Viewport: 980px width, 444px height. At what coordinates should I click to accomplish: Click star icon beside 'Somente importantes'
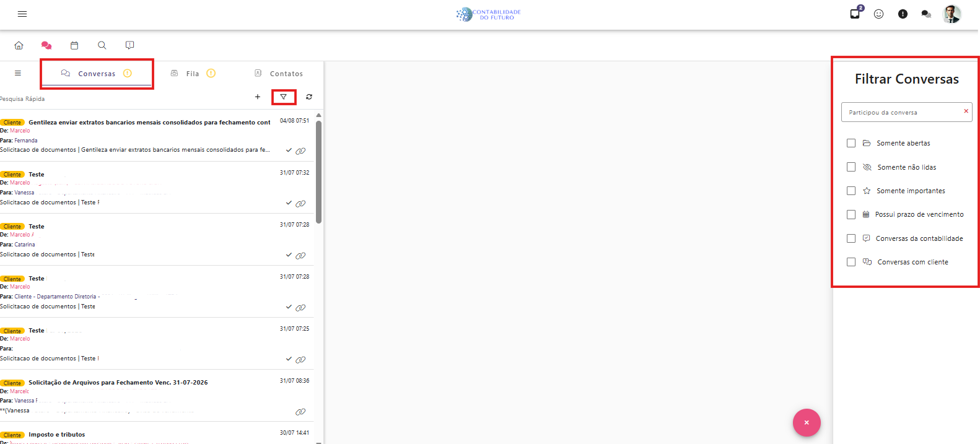[x=867, y=191]
